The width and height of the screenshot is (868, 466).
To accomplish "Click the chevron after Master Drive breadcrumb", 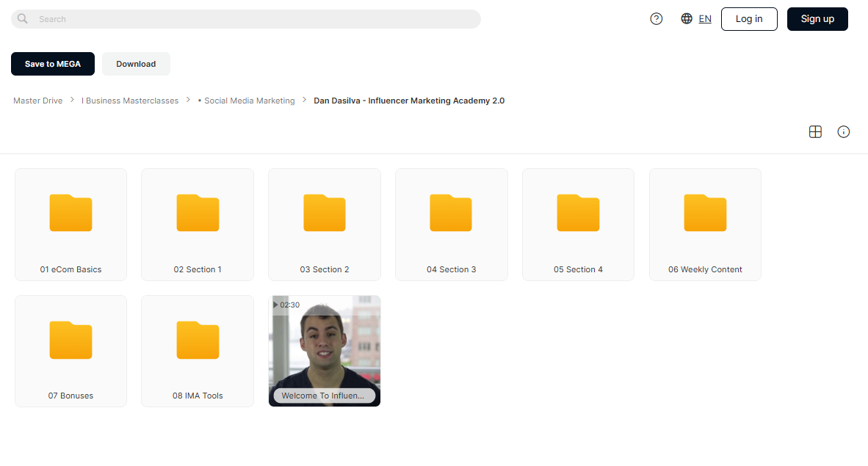I will 72,101.
